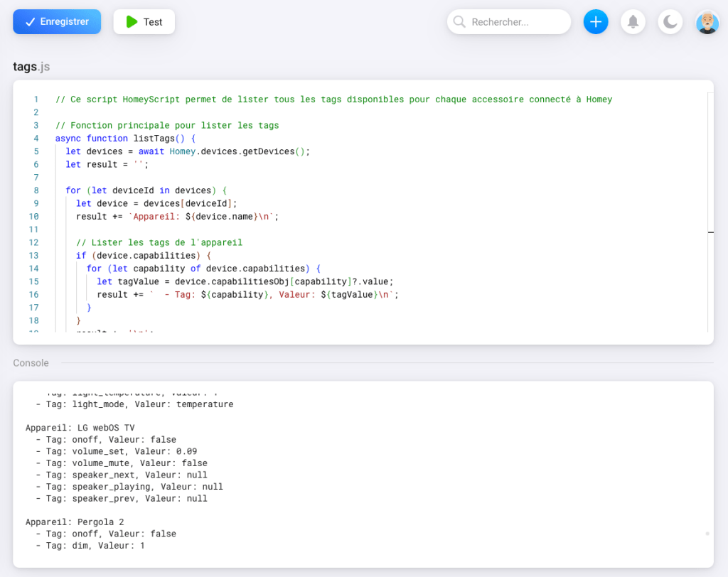Run the script with the Test button
The image size is (728, 577).
point(144,22)
